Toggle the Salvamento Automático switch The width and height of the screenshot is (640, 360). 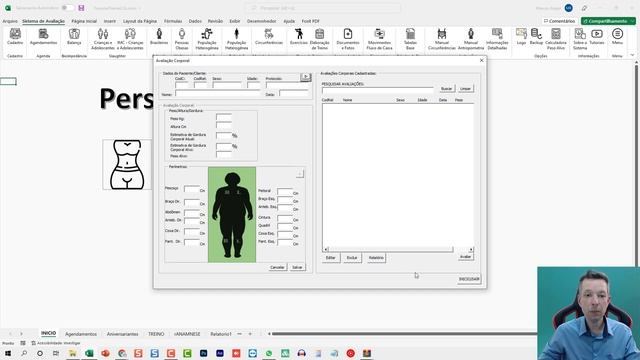[68, 8]
